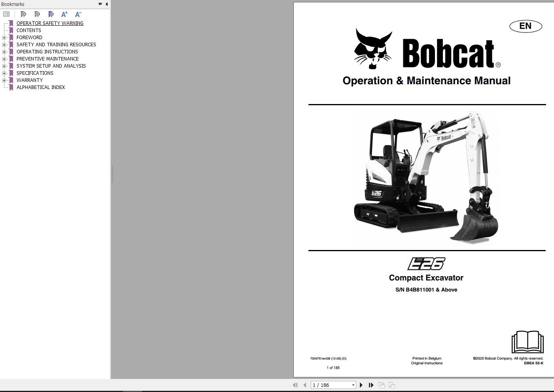Select the PREVENTIVE MAINTENANCE bookmark label
Image resolution: width=554 pixels, height=392 pixels.
47,59
